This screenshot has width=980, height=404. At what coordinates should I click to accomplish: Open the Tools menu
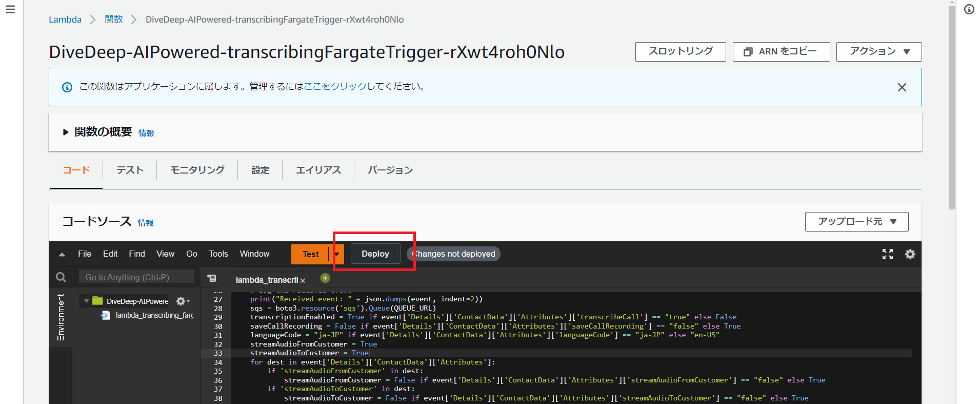pos(218,254)
